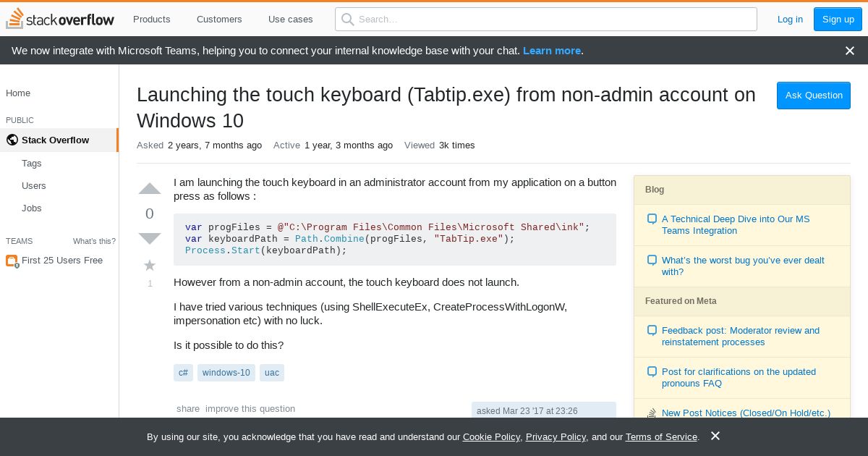Image resolution: width=868 pixels, height=456 pixels.
Task: Open Moderator review feedback post
Action: pyautogui.click(x=741, y=337)
